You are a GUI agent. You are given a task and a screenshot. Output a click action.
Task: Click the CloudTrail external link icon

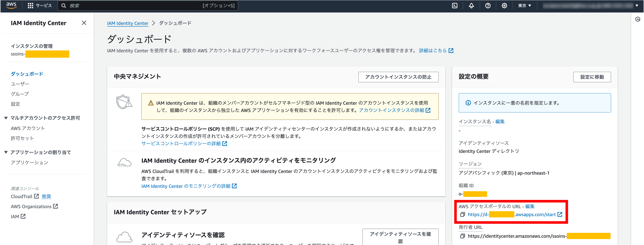pyautogui.click(x=36, y=196)
